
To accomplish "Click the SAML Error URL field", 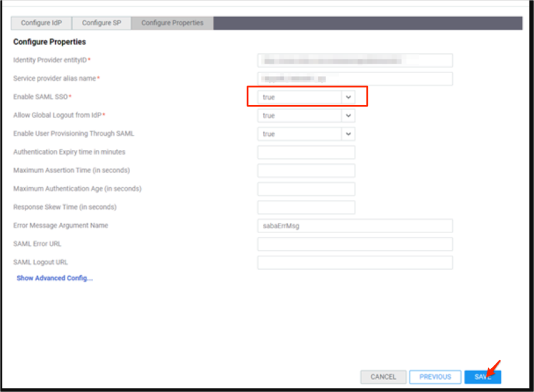I will pyautogui.click(x=355, y=244).
